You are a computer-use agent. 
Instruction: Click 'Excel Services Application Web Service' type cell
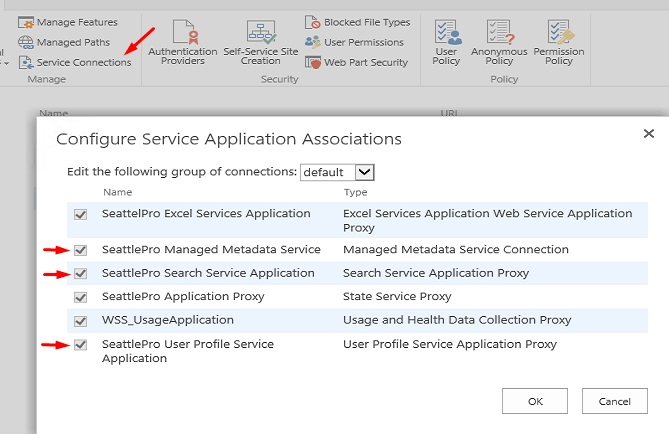[487, 220]
